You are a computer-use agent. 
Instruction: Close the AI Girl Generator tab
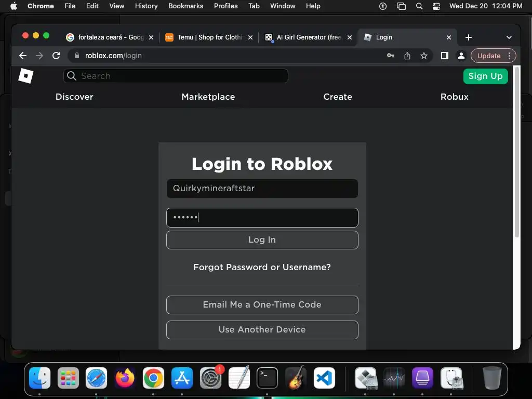[x=350, y=37]
